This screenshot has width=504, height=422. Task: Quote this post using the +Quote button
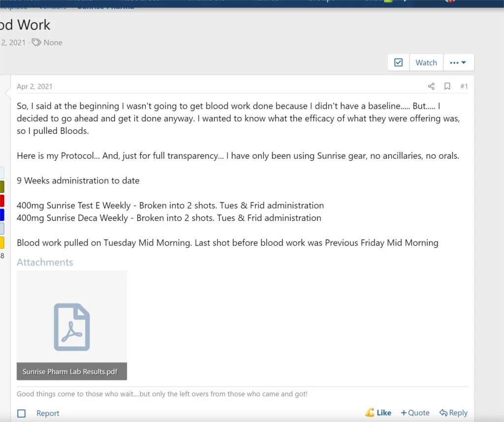[x=415, y=413]
